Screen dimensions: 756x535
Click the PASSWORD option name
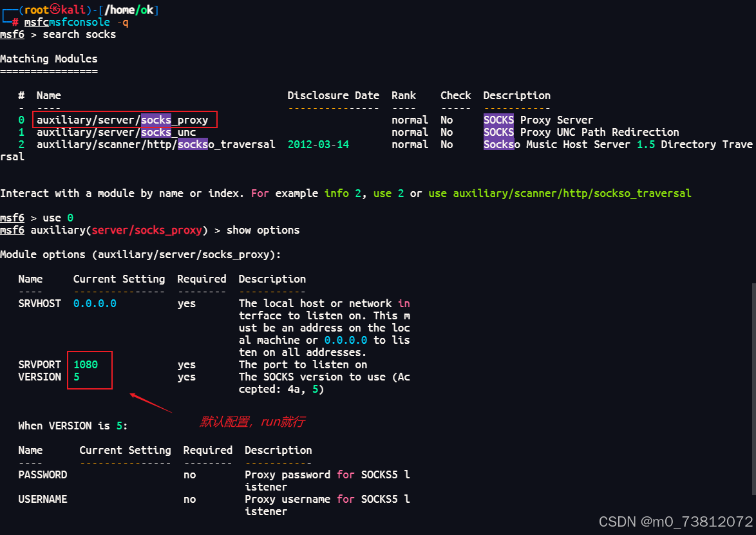pyautogui.click(x=43, y=474)
